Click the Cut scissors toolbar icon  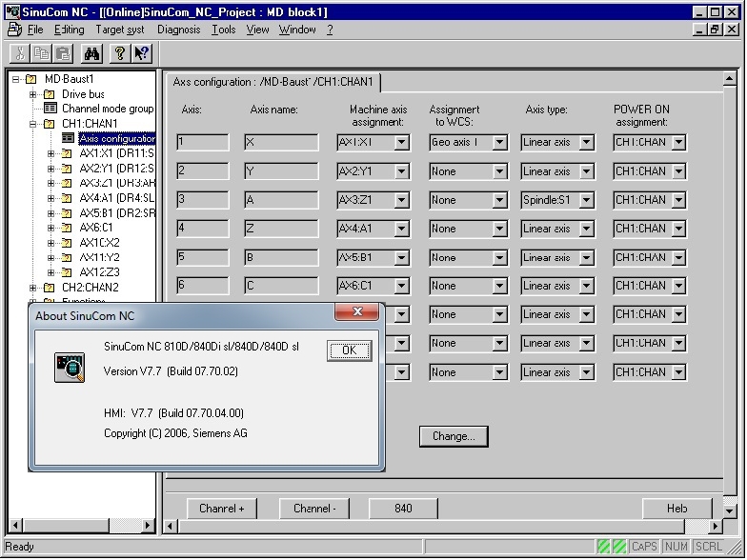pyautogui.click(x=20, y=53)
